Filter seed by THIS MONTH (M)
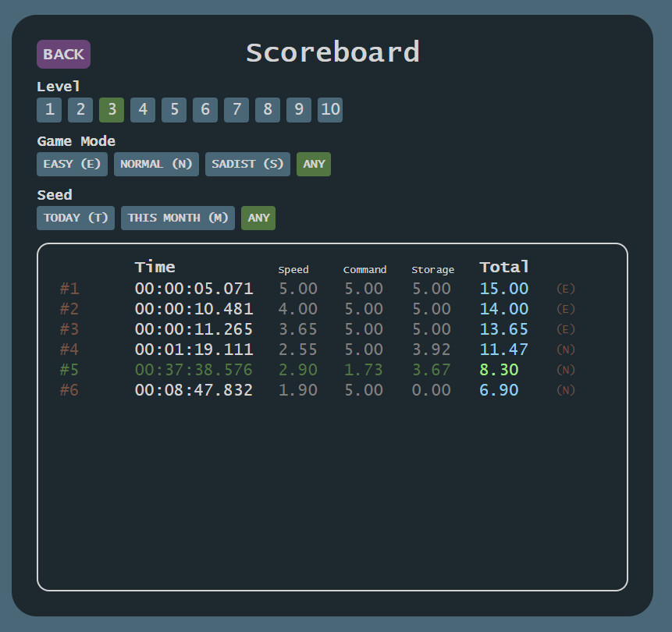Image resolution: width=672 pixels, height=632 pixels. click(x=178, y=218)
